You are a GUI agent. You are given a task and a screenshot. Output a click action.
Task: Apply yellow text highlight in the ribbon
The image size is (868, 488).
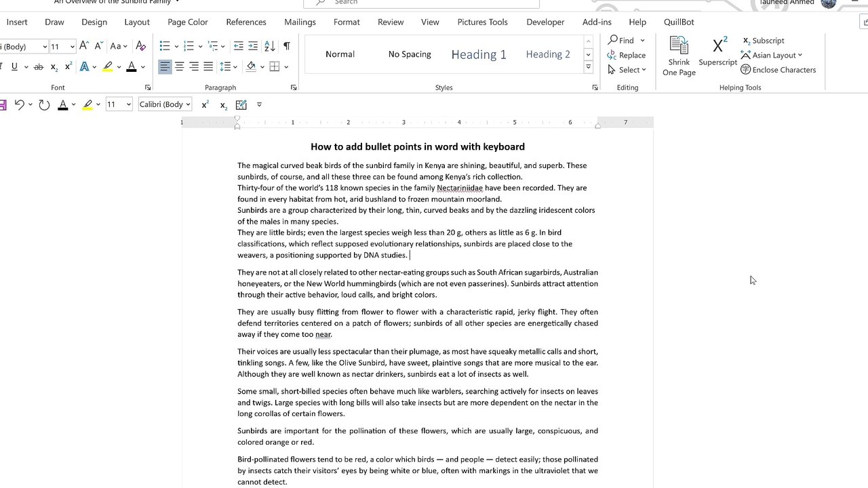point(108,66)
